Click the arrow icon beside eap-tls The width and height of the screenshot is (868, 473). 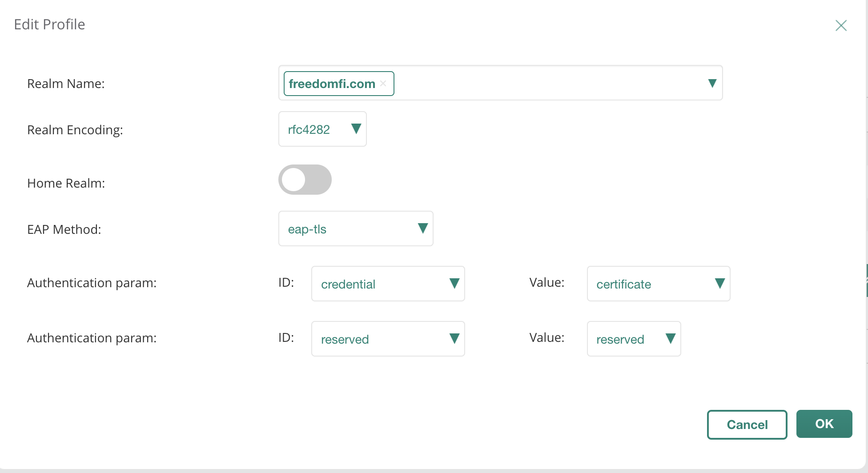[422, 228]
